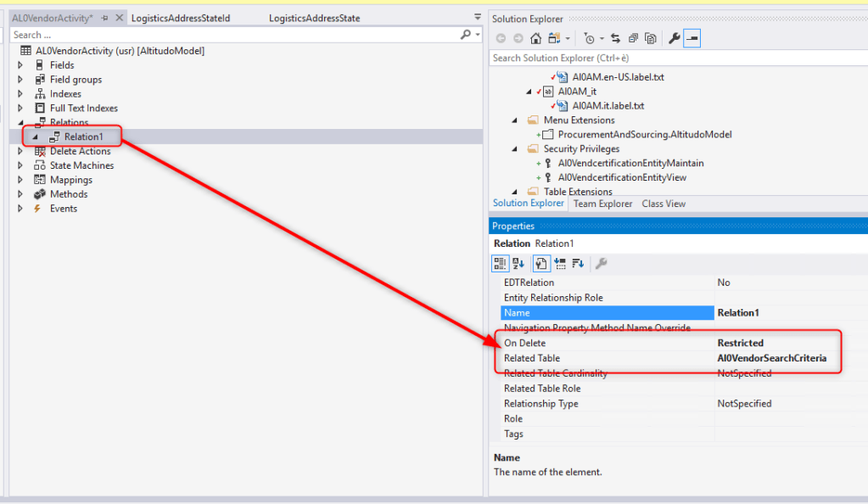Image resolution: width=868 pixels, height=504 pixels.
Task: Close the AL0VendorActivity document tab
Action: pyautogui.click(x=118, y=18)
